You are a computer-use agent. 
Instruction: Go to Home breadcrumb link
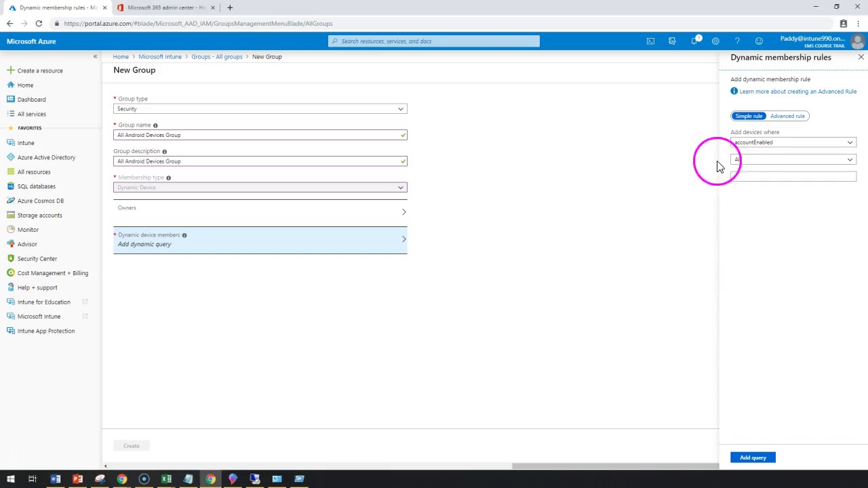[121, 57]
